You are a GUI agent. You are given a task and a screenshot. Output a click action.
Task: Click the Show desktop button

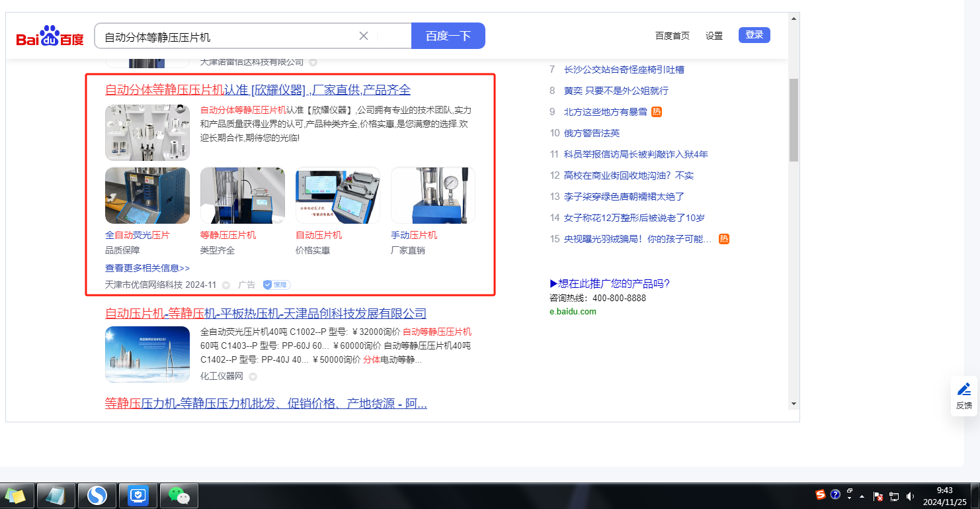coord(975,496)
